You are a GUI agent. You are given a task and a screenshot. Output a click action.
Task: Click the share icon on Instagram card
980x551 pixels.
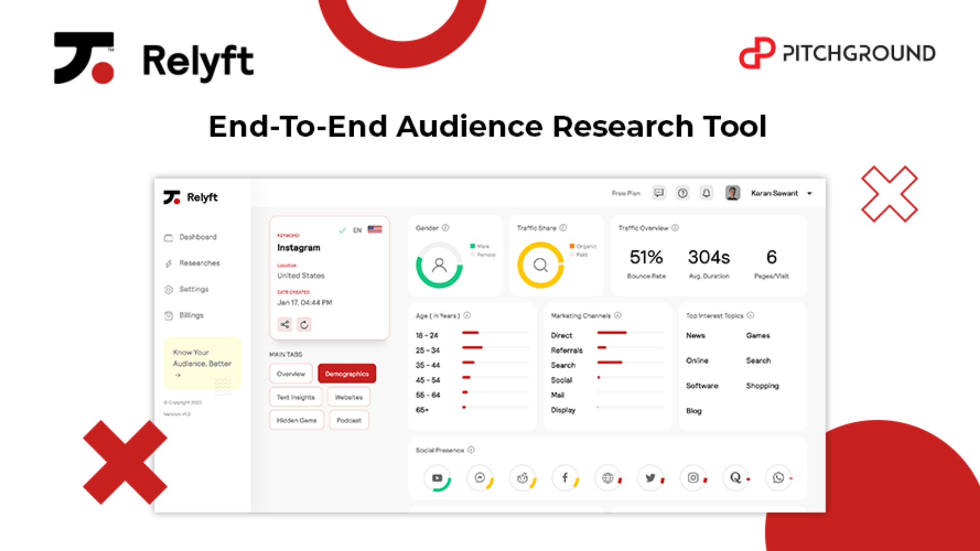(285, 324)
